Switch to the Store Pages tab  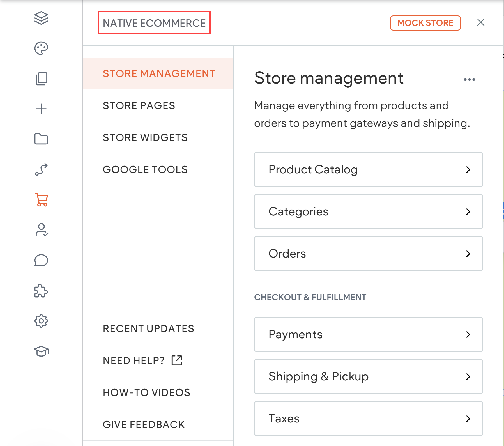[x=139, y=106]
